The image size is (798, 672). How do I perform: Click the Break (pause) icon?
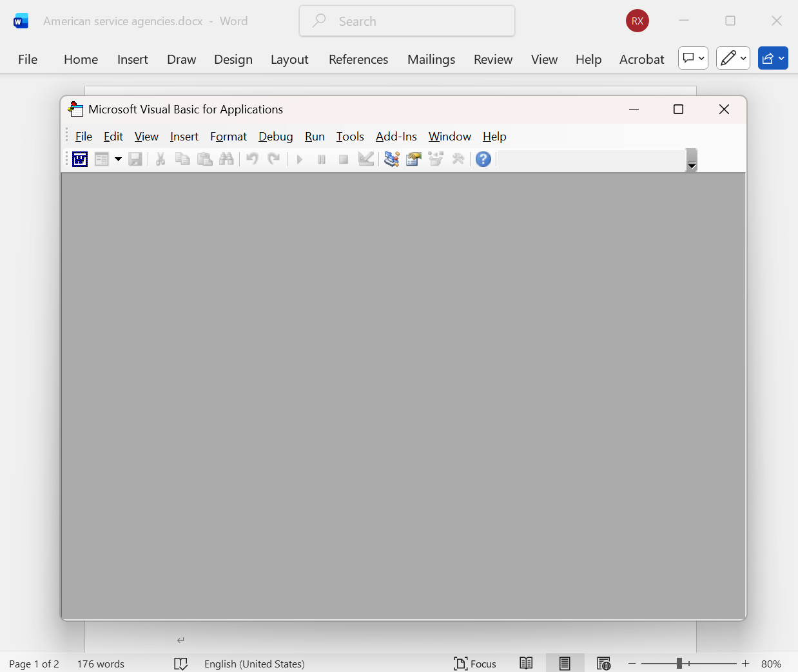321,159
